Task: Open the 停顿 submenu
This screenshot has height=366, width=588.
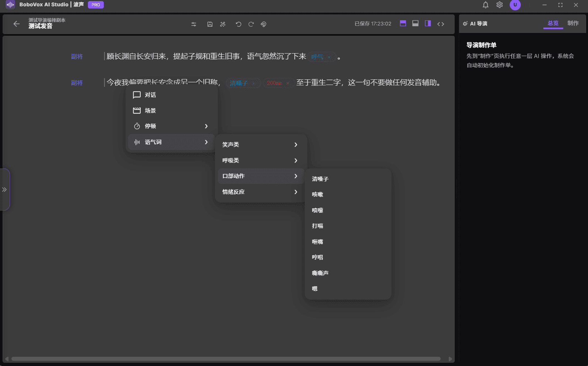Action: point(171,126)
